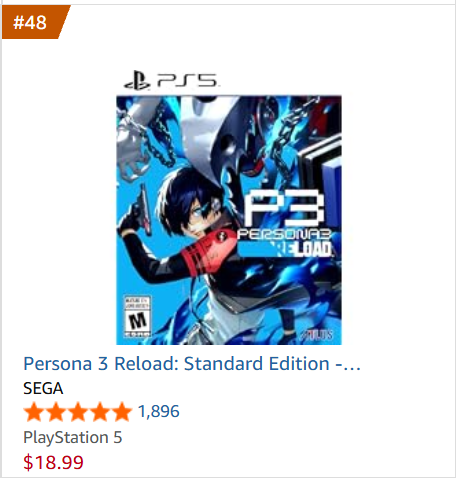Open the 1,896 customer reviews link
Image resolution: width=462 pixels, height=485 pixels.
point(159,412)
